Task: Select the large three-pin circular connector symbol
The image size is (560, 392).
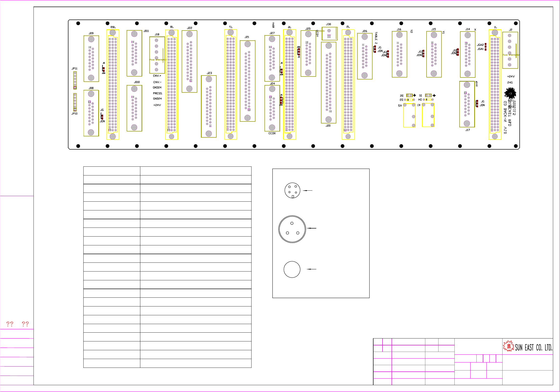Action: (292, 229)
